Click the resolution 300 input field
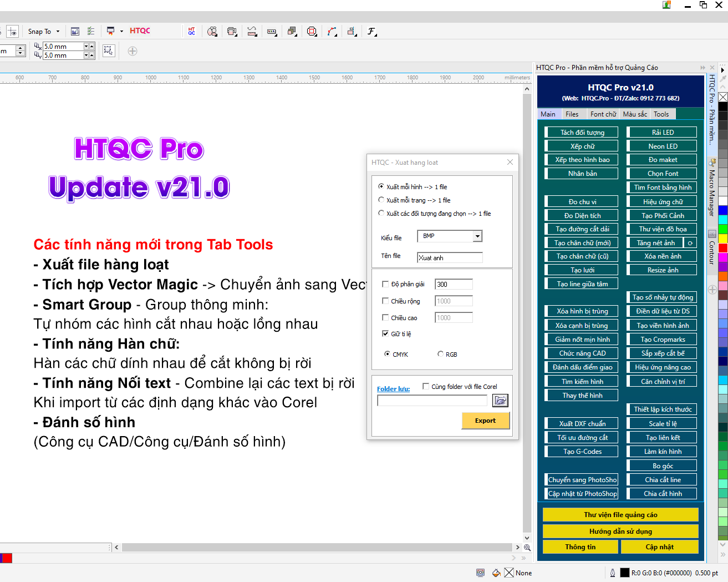Image resolution: width=728 pixels, height=582 pixels. point(454,284)
